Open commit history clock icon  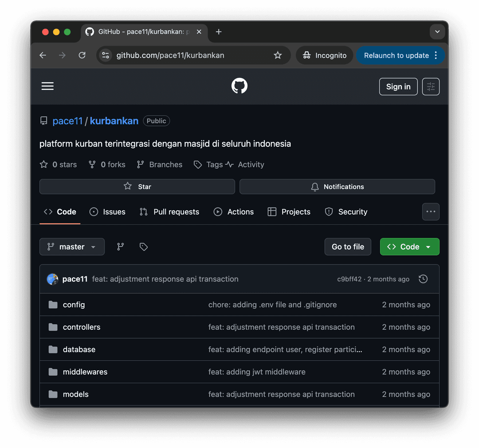pos(423,279)
